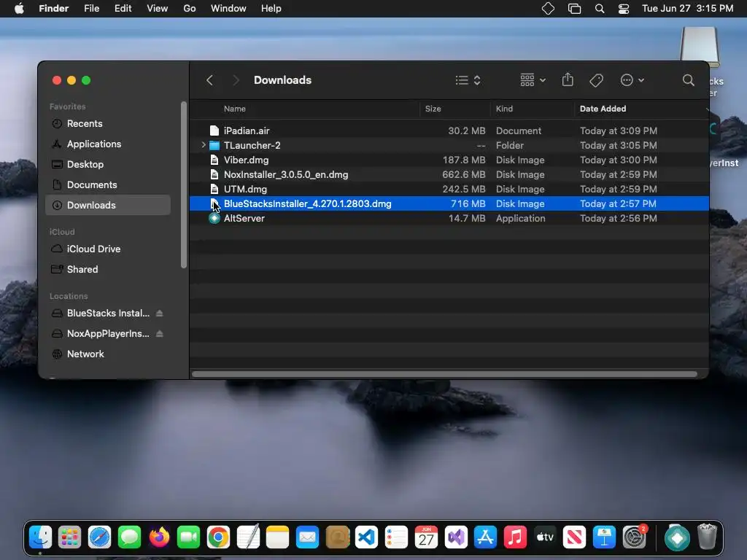
Task: Open the group-by grid dropdown
Action: 533,80
